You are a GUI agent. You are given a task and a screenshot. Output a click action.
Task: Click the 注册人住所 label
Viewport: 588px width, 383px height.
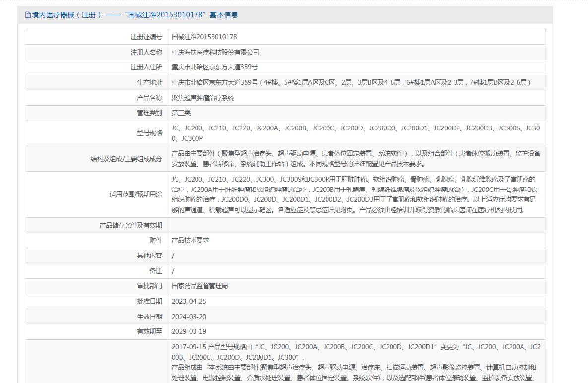[146, 67]
